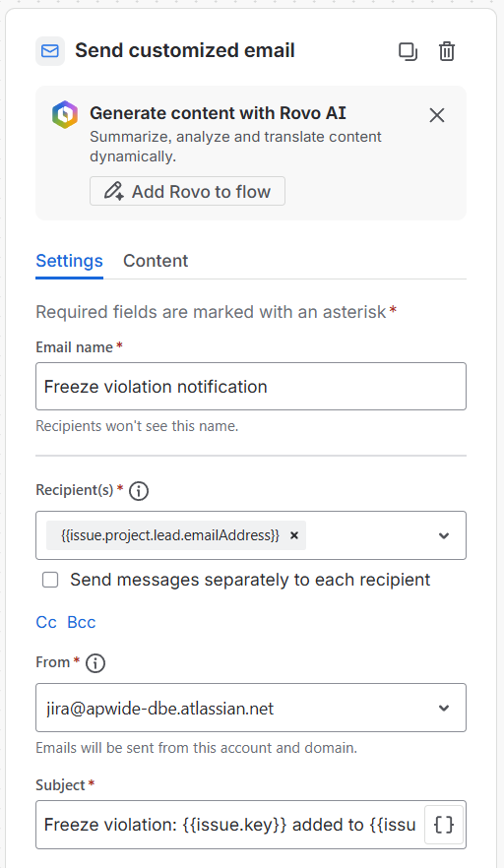Viewport: 504px width, 868px height.
Task: Click Recipients won't see this name hint
Action: (x=137, y=426)
